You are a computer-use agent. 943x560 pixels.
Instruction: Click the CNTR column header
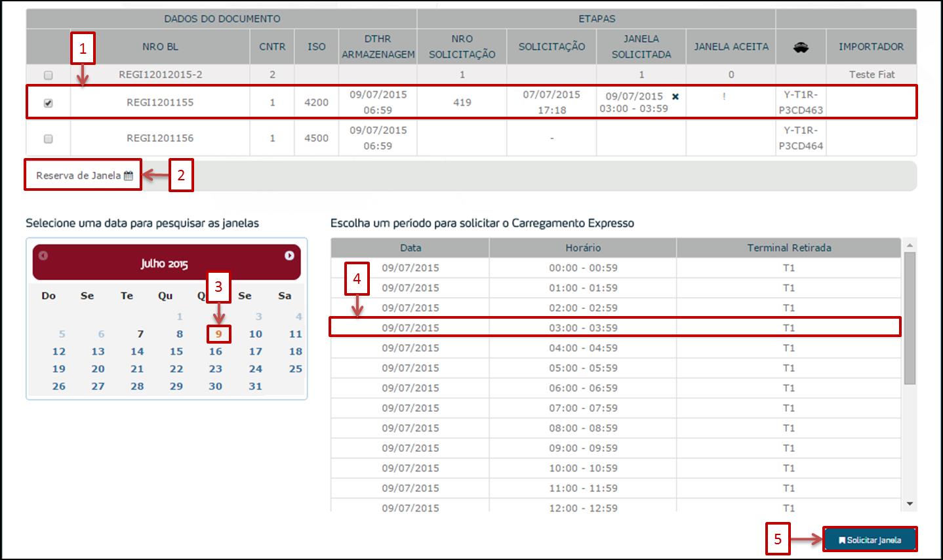pos(272,47)
